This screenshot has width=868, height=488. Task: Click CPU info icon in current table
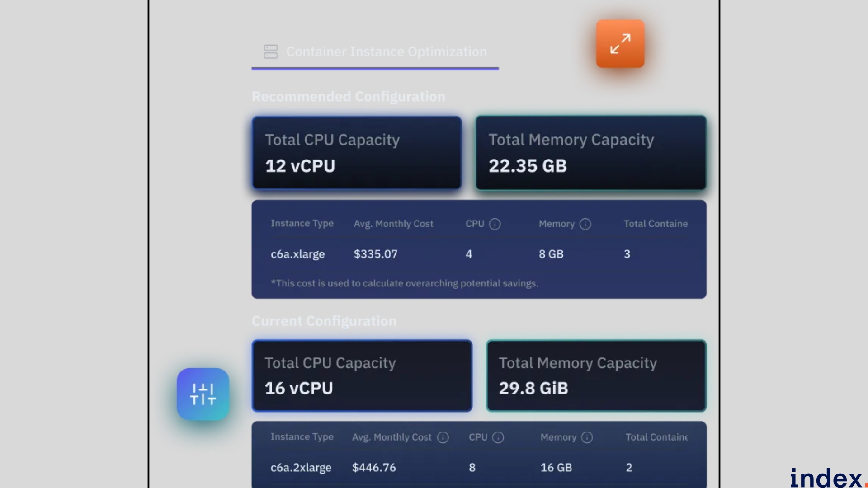click(x=498, y=437)
